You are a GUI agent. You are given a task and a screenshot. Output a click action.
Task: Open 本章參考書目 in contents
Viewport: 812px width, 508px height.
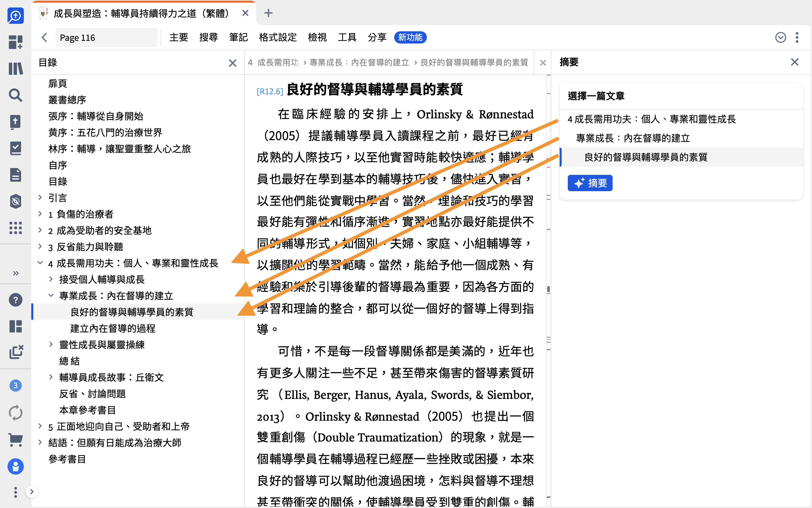87,410
